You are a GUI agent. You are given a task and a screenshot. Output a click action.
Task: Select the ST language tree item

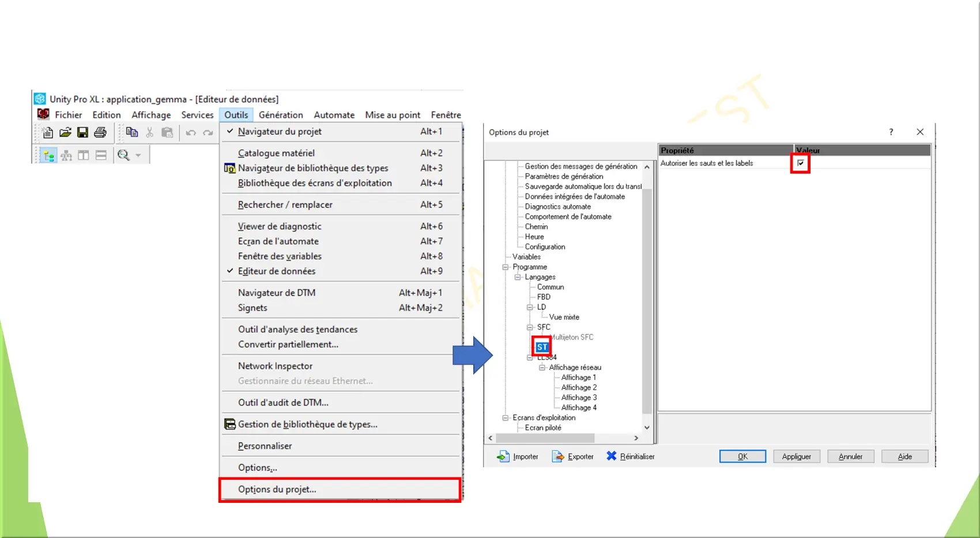[542, 347]
